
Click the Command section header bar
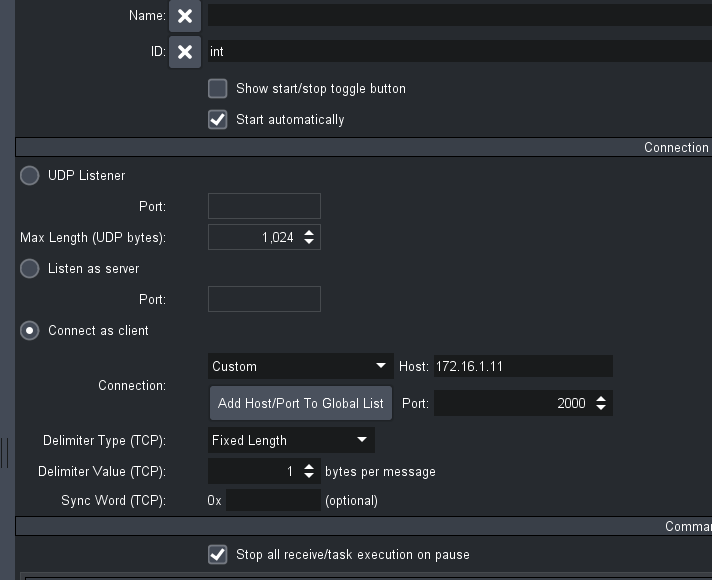364,526
